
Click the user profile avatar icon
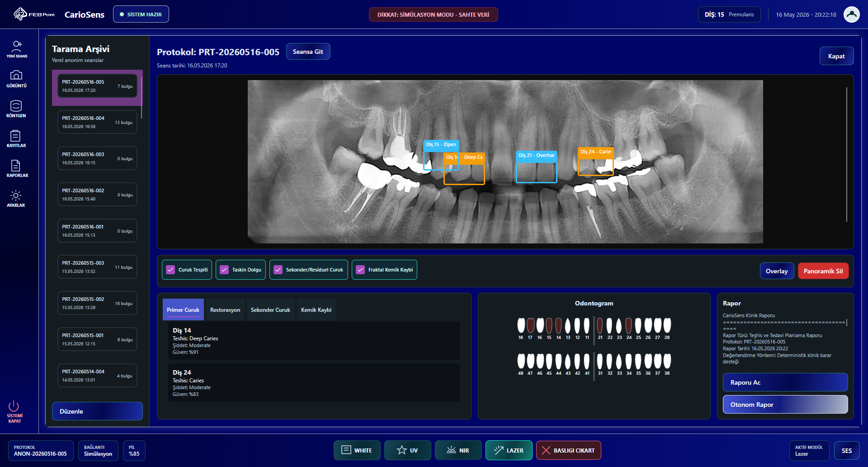pyautogui.click(x=852, y=14)
